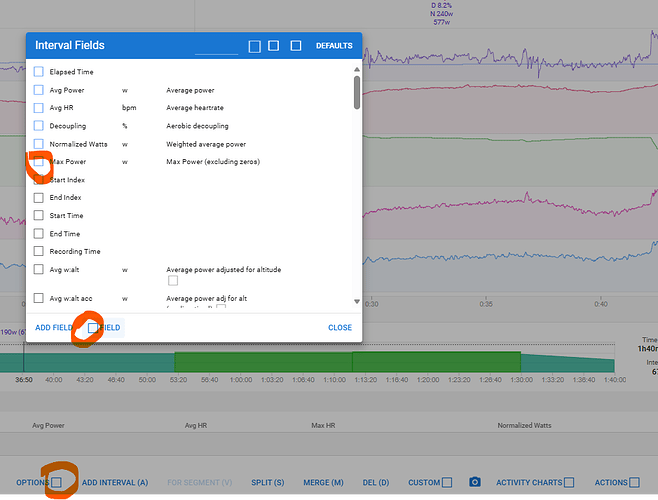658x500 pixels.
Task: Click the 'Aerobic decoupling' description text
Action: click(x=197, y=126)
